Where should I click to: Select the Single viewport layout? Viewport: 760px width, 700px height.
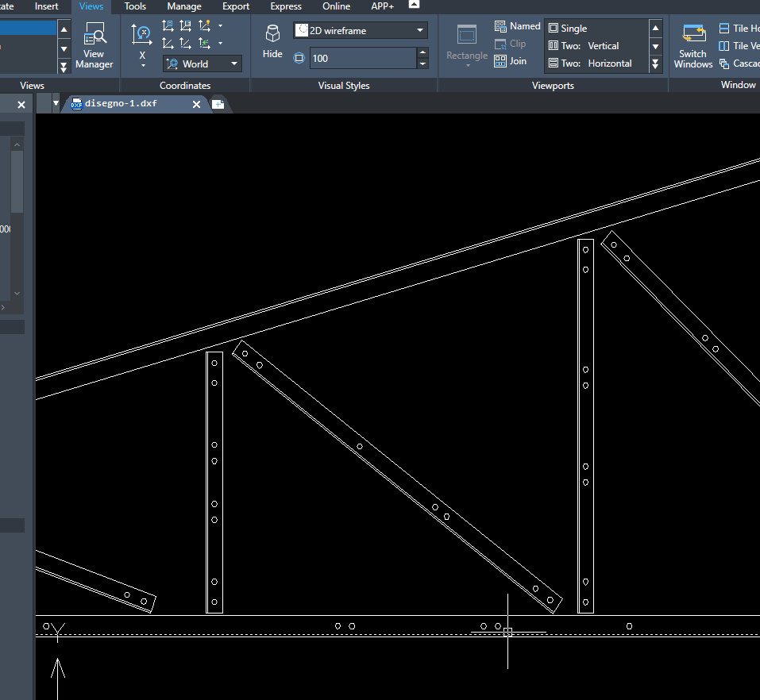click(596, 28)
